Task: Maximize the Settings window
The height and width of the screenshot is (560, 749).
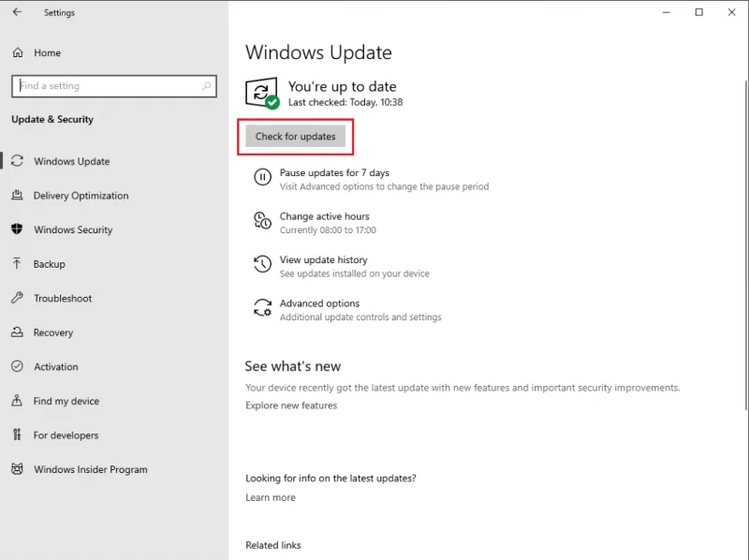Action: tap(698, 12)
